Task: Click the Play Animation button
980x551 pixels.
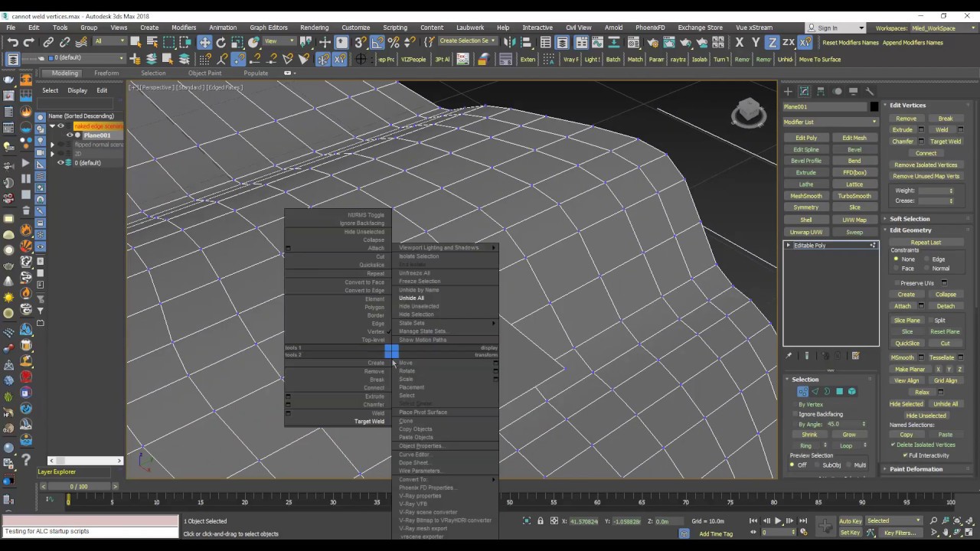Action: pyautogui.click(x=778, y=521)
